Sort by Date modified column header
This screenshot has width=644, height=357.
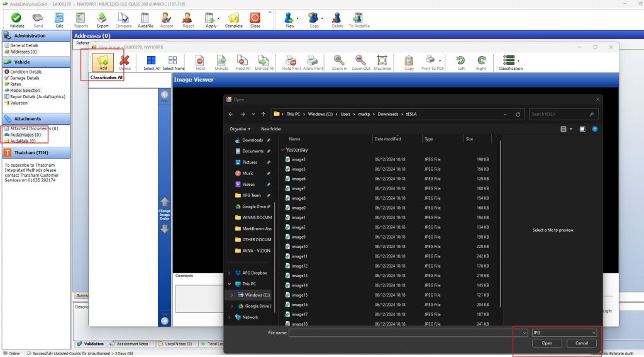point(387,139)
